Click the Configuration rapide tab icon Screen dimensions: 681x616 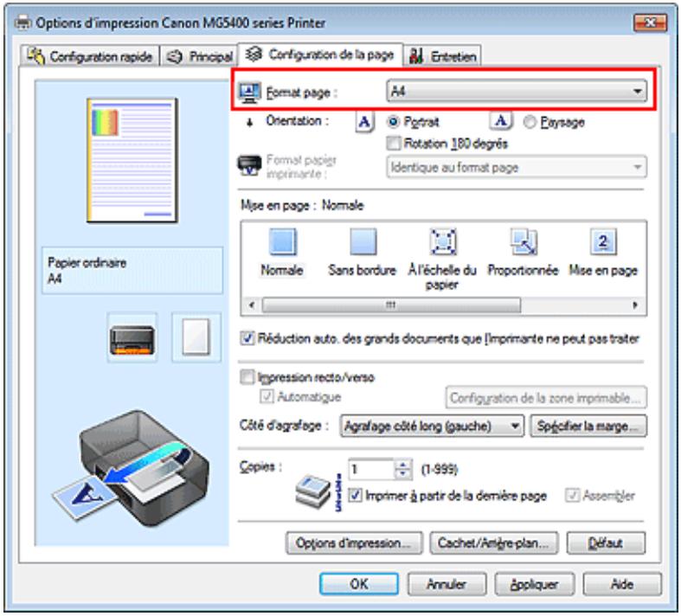click(x=36, y=56)
